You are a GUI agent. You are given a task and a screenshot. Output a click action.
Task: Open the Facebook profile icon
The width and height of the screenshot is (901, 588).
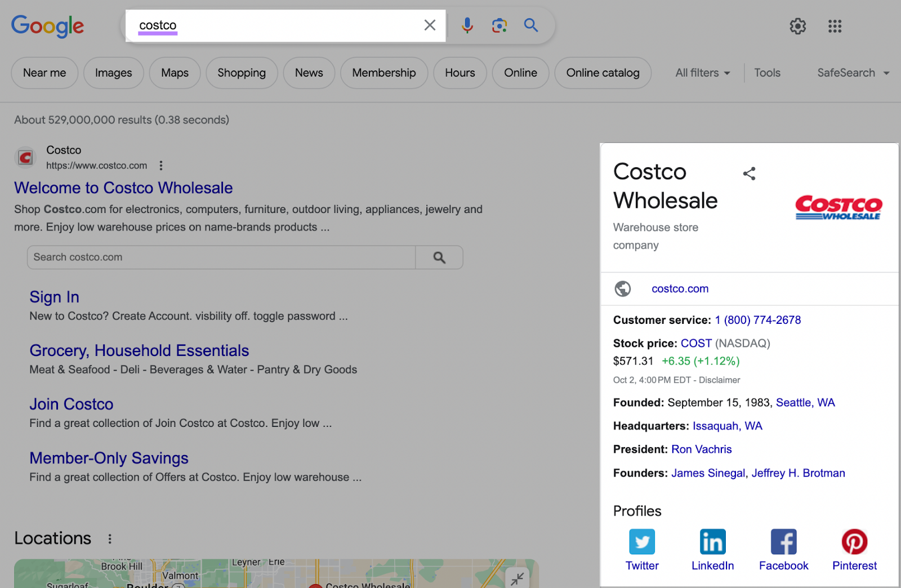(x=784, y=542)
